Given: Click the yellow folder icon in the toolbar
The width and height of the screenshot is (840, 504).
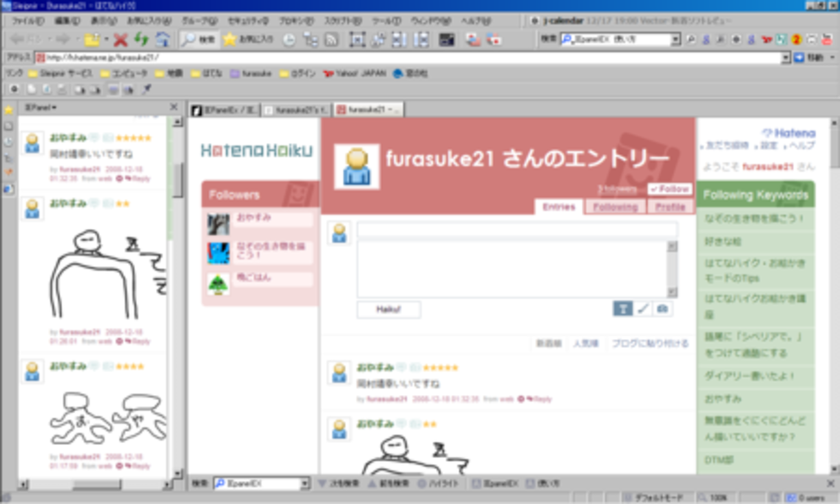Looking at the screenshot, I should point(92,40).
